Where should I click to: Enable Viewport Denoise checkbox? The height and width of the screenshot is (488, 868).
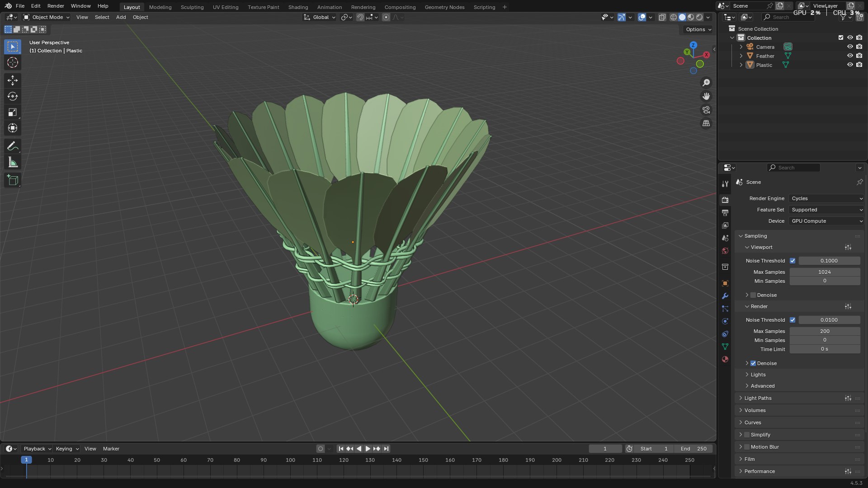click(x=753, y=295)
